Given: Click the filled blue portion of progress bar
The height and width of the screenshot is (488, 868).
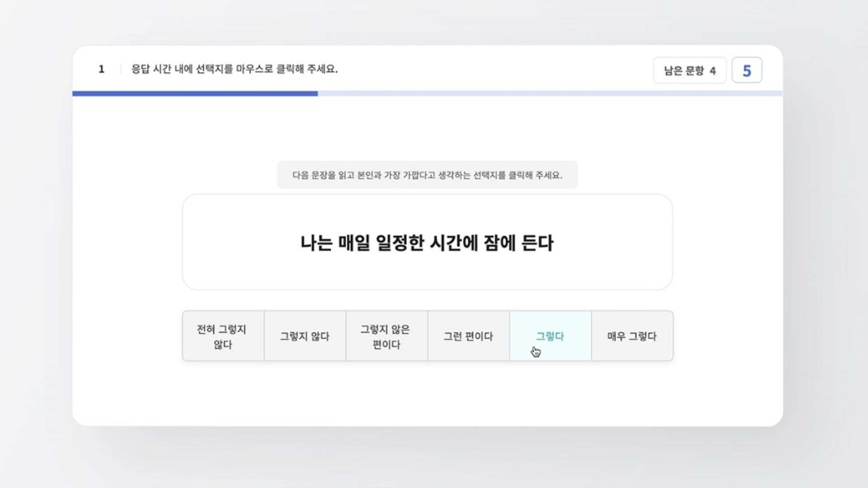Looking at the screenshot, I should [195, 94].
